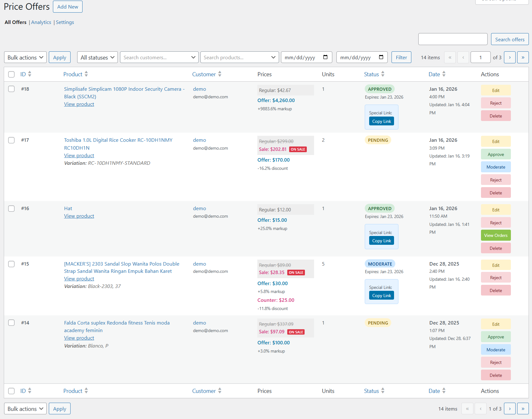Open the Settings tab
The height and width of the screenshot is (419, 532).
click(65, 22)
